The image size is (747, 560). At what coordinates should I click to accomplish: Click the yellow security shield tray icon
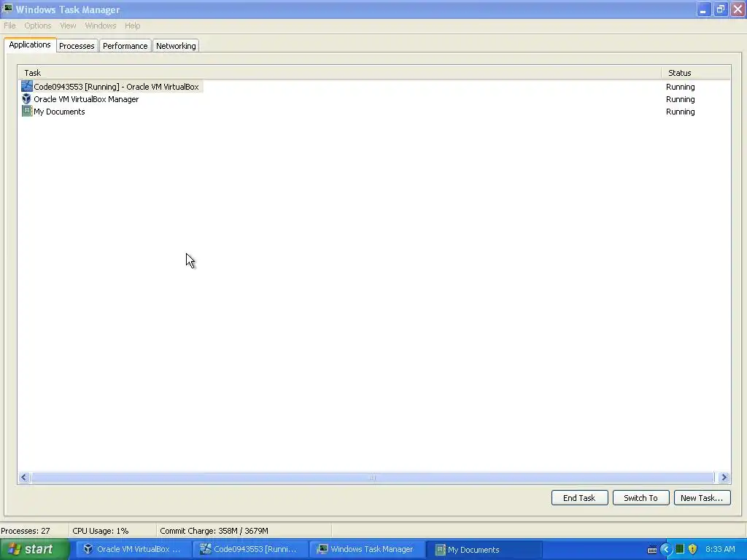(693, 549)
